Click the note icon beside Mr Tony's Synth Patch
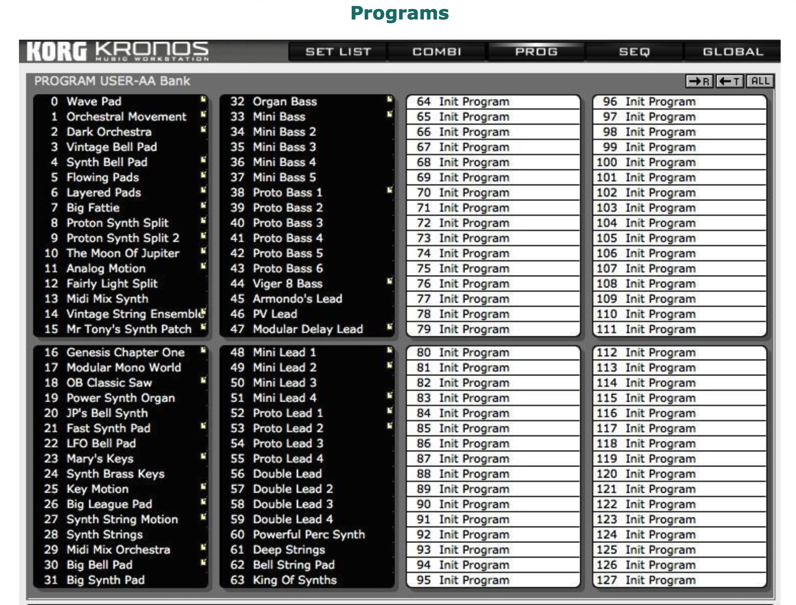 [x=204, y=327]
